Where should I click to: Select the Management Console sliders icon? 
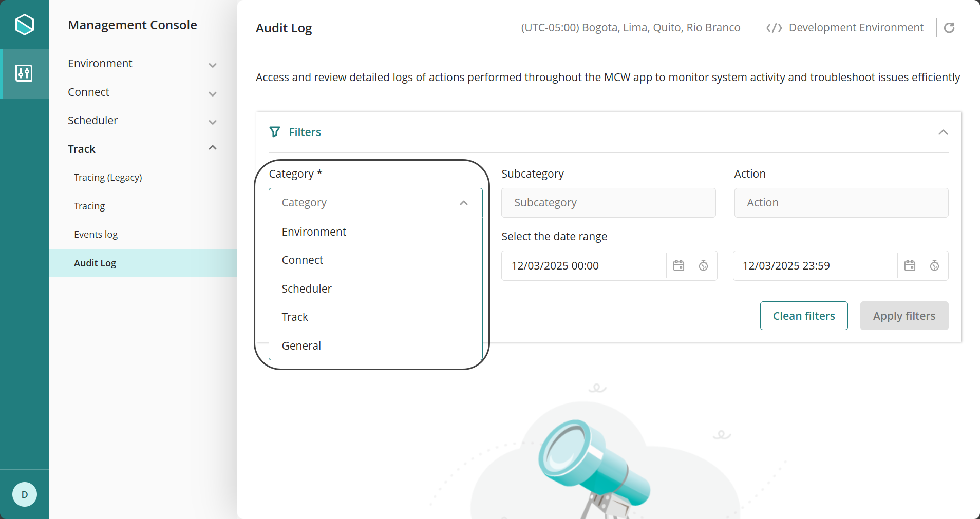(24, 73)
